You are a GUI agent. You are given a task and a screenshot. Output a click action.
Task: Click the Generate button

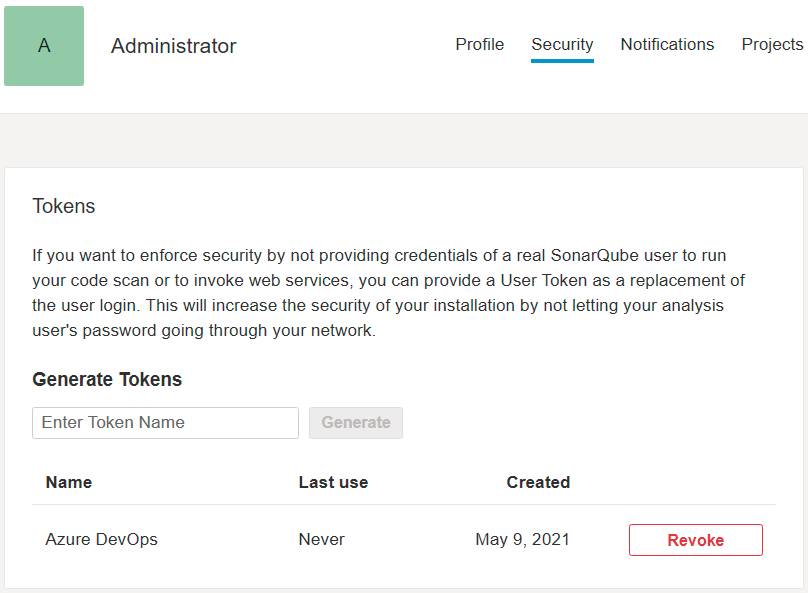click(356, 423)
